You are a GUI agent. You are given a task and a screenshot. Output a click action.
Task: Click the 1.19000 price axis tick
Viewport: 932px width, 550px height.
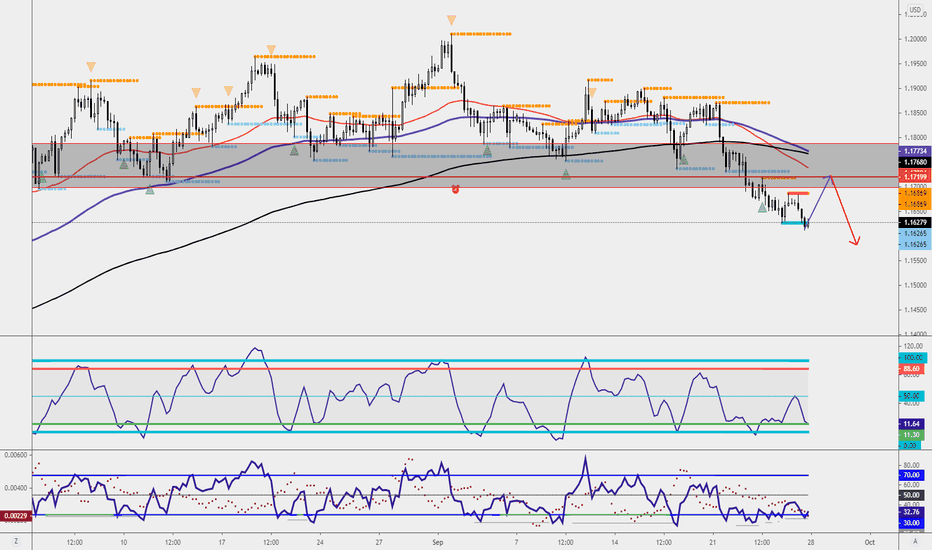coord(915,88)
